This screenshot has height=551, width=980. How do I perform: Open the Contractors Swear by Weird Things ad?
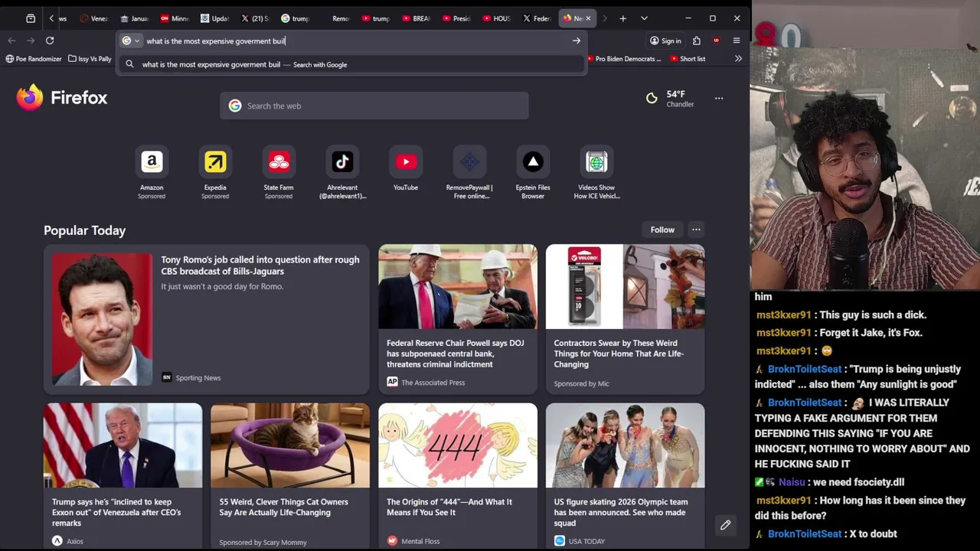pyautogui.click(x=625, y=319)
